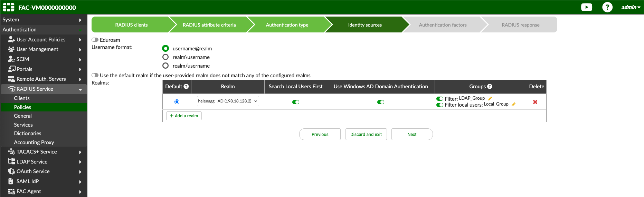Open the helenagg realm dropdown
Viewport: 644px width, 197px height.
coord(228,101)
